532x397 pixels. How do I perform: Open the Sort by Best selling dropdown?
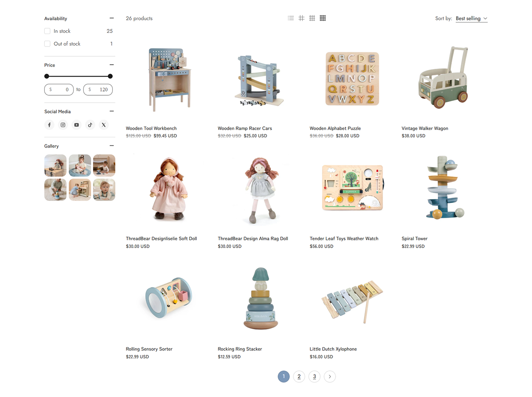coord(471,19)
